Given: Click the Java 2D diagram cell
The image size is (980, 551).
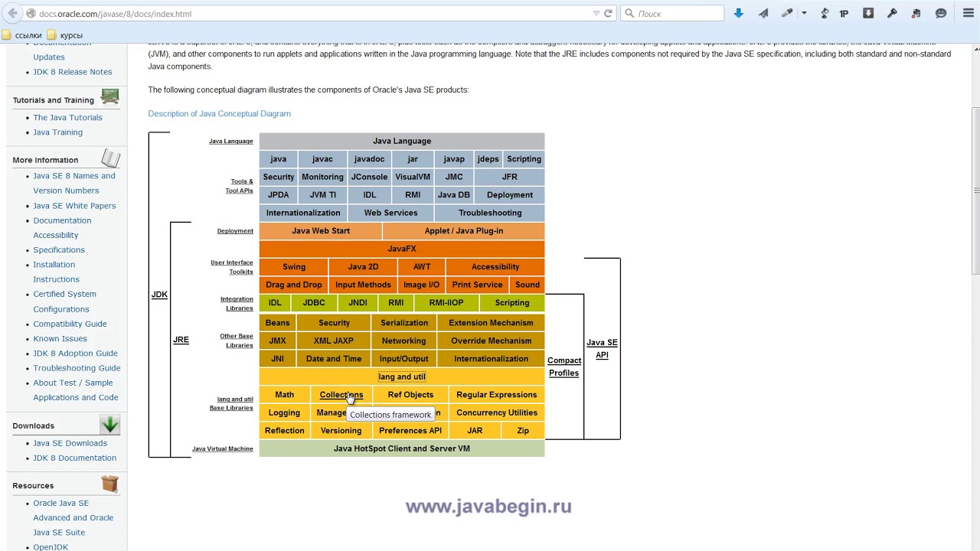Looking at the screenshot, I should click(x=363, y=267).
